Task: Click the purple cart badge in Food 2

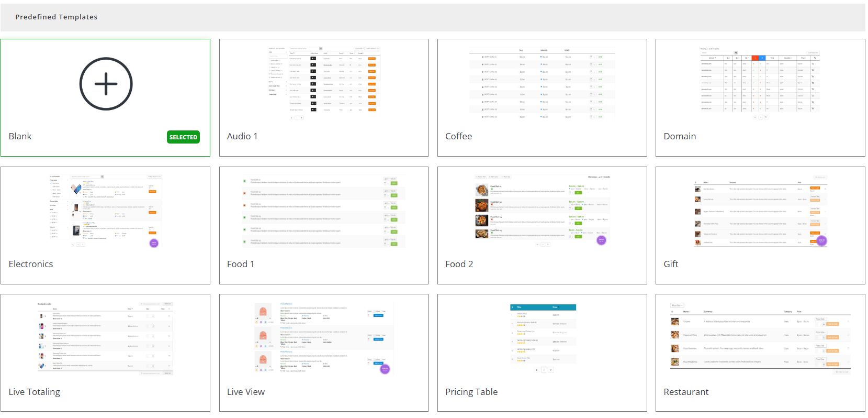Action: [602, 240]
